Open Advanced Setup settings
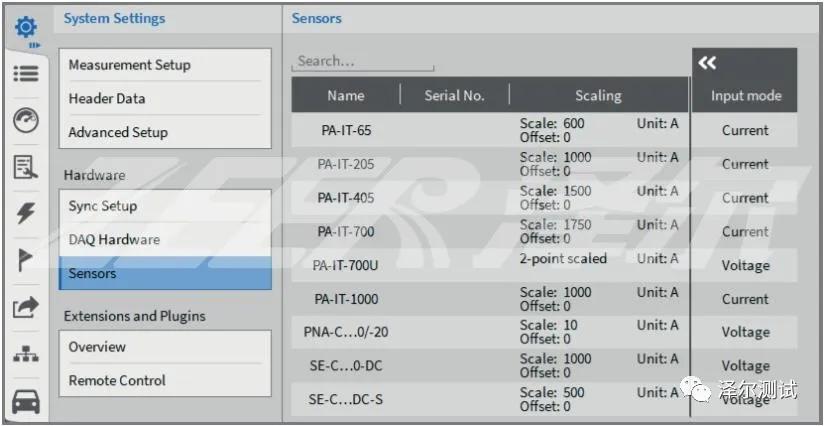 [118, 132]
